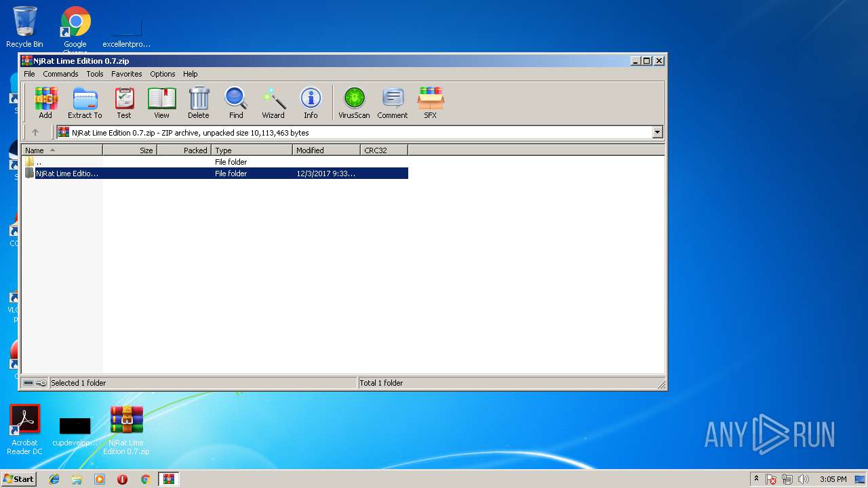Show hidden system tray icons
The height and width of the screenshot is (488, 868).
point(756,479)
